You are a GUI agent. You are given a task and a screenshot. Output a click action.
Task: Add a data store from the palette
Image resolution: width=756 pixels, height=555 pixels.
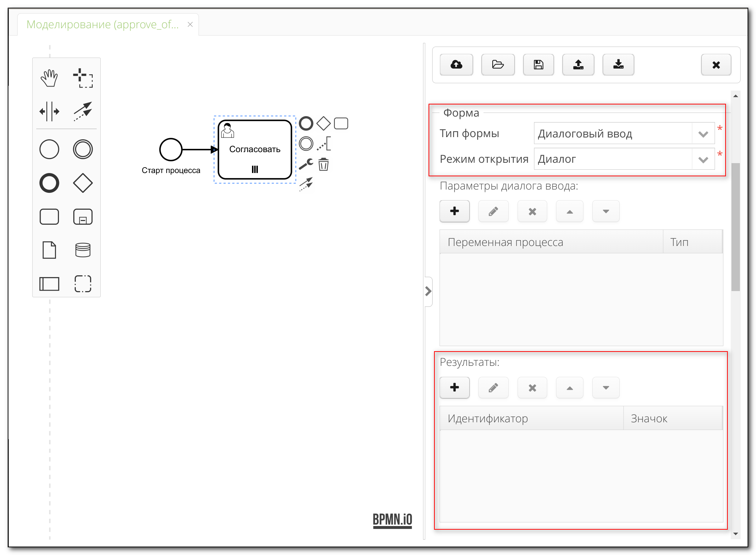click(82, 249)
